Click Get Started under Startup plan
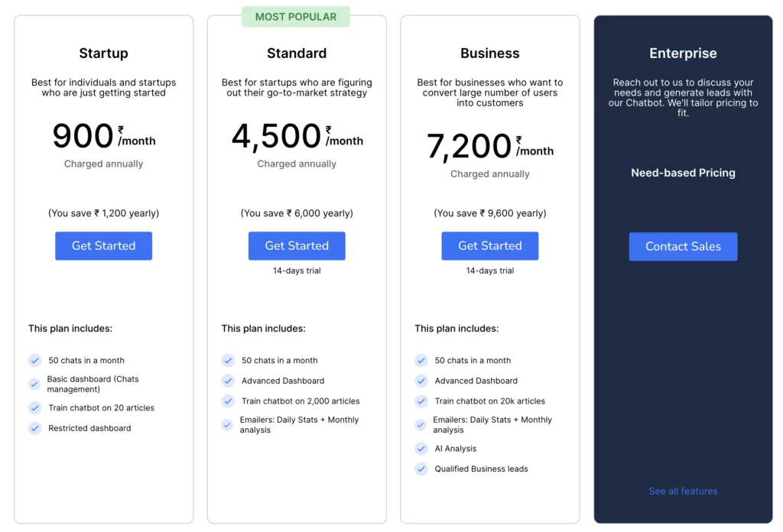The width and height of the screenshot is (783, 532). click(x=103, y=246)
